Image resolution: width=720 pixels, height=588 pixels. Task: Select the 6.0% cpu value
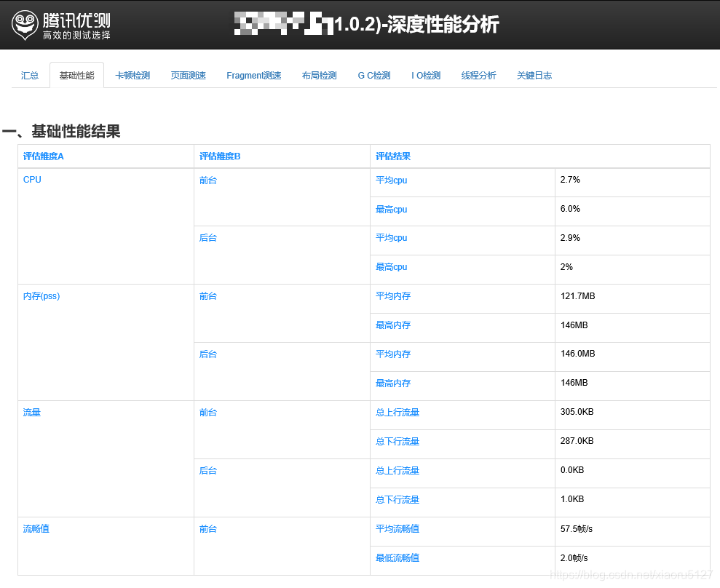570,209
